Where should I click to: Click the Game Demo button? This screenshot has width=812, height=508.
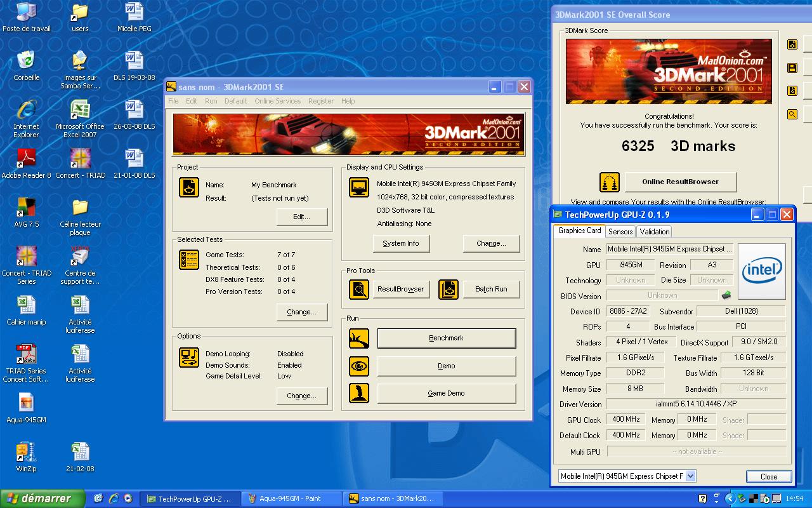click(447, 394)
